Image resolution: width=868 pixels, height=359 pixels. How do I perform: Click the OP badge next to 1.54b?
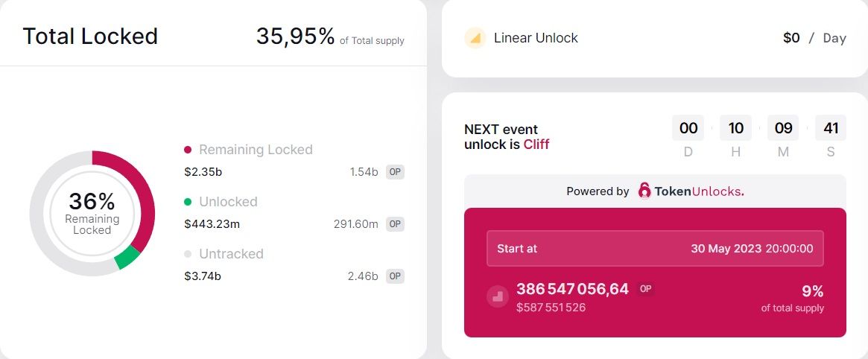(x=395, y=172)
